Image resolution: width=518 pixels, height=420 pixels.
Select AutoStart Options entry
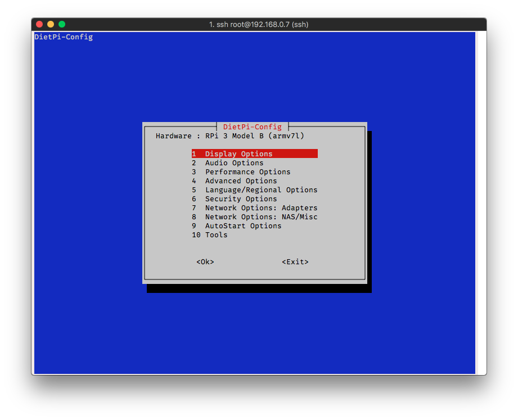click(x=237, y=226)
